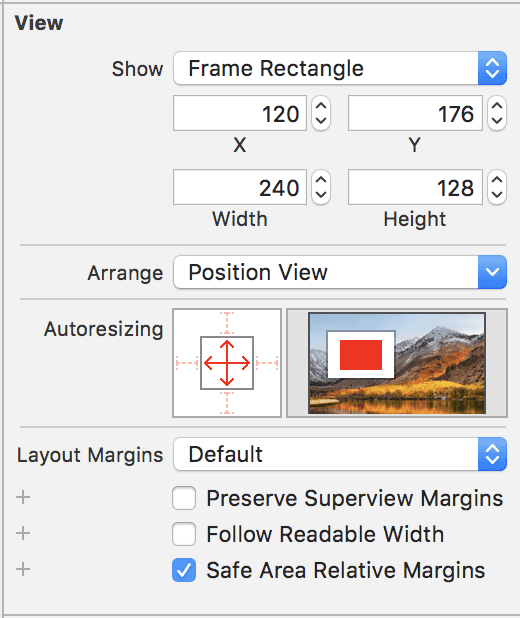Open the Layout Margins Default dropdown

(340, 454)
